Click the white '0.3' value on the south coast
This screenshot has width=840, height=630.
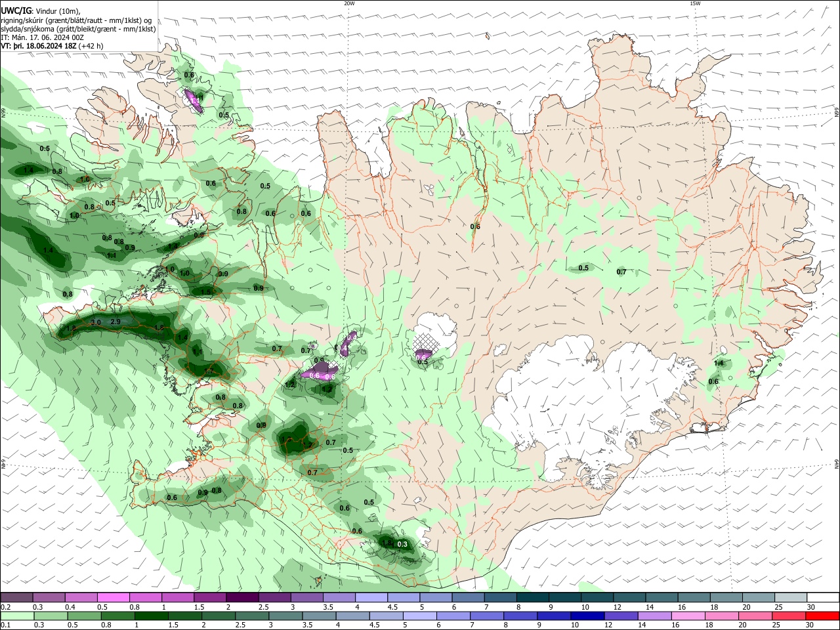pos(403,544)
